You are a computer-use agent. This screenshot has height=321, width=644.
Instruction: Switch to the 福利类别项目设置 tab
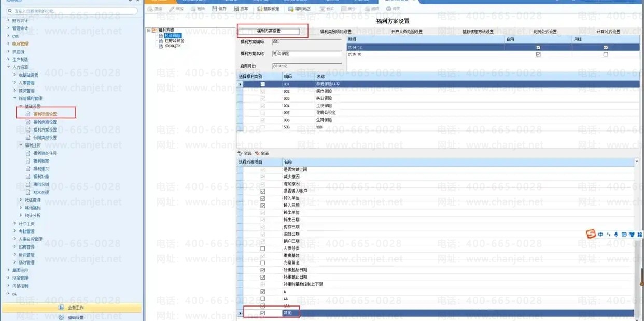[335, 32]
